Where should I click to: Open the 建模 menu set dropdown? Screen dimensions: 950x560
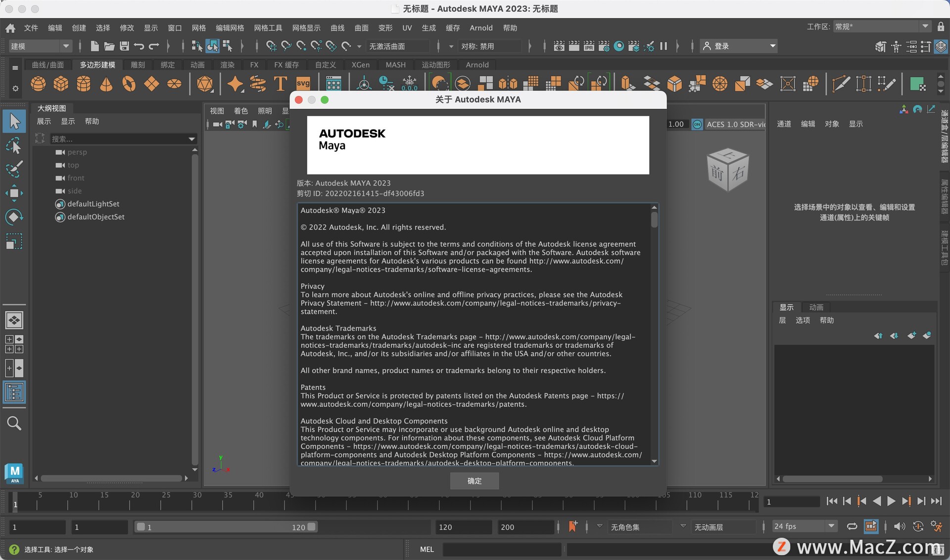(x=41, y=46)
